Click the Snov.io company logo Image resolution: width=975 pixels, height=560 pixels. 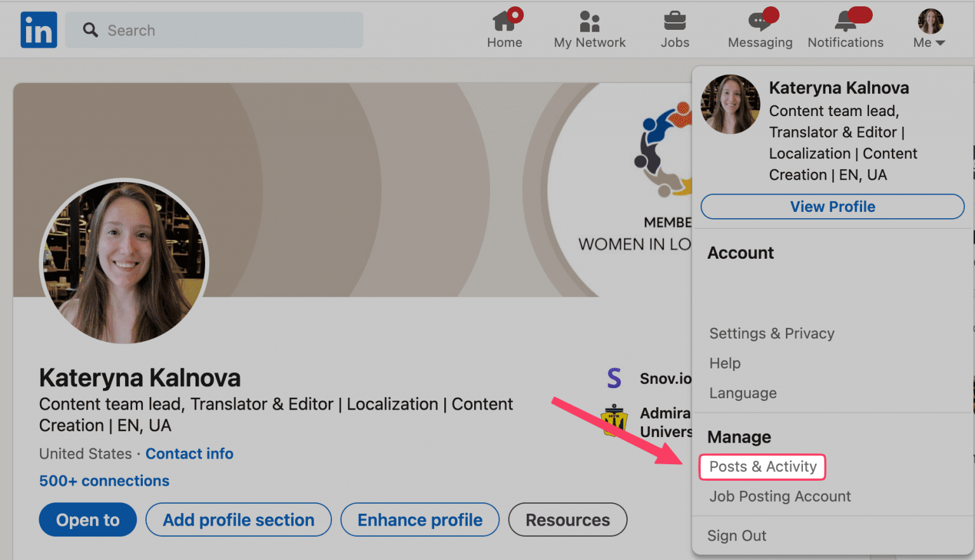coord(614,378)
